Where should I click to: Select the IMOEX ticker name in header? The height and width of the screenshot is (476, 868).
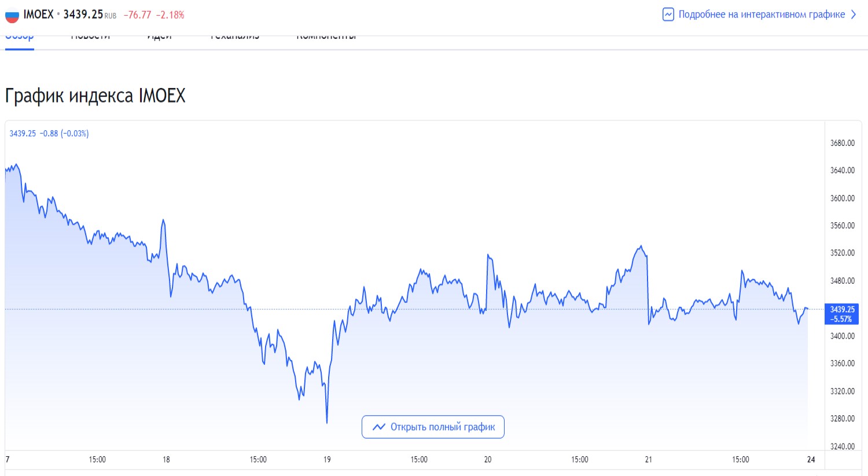[x=38, y=14]
